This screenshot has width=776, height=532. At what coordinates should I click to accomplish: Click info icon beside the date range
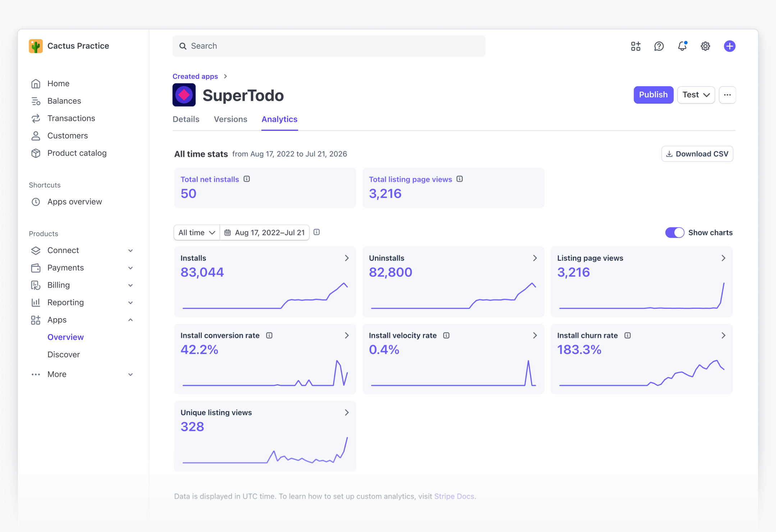click(x=316, y=232)
